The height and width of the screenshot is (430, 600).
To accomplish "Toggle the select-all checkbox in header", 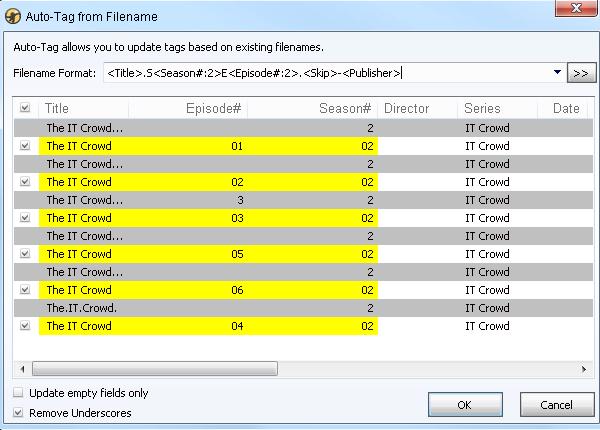I will point(25,109).
